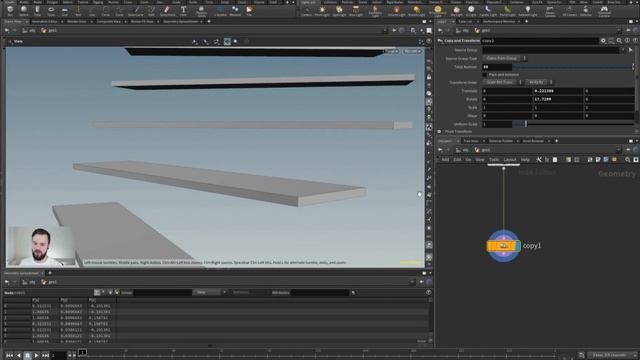Select the Sphere shelf tool
The image size is (640, 360).
[24, 11]
